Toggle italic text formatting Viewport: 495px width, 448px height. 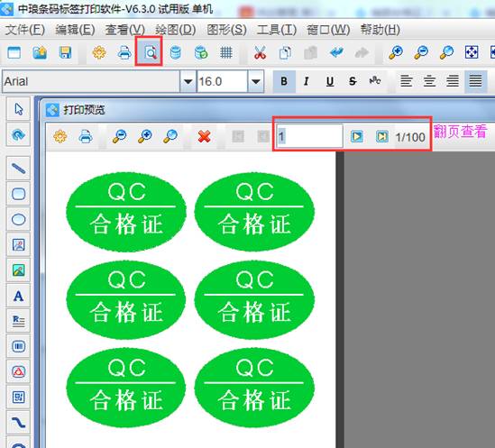(306, 81)
